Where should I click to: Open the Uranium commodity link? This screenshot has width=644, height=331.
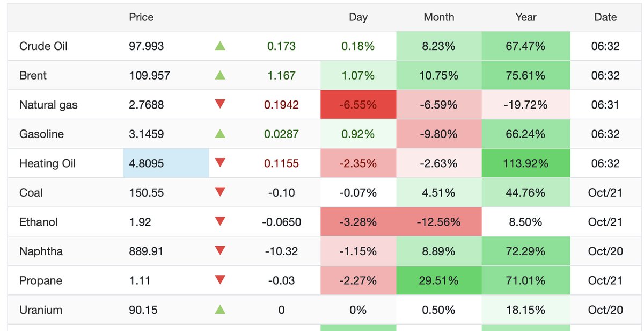40,310
